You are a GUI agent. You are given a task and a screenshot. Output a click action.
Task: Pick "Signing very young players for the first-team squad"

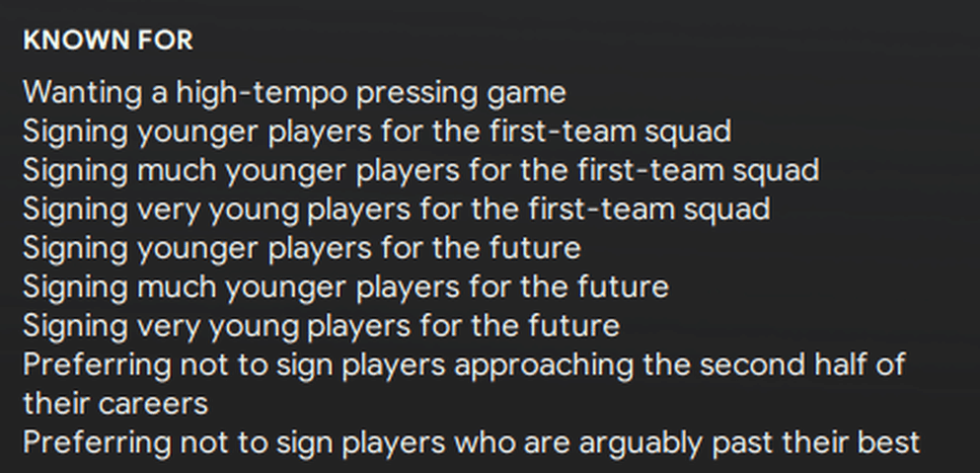tap(396, 209)
